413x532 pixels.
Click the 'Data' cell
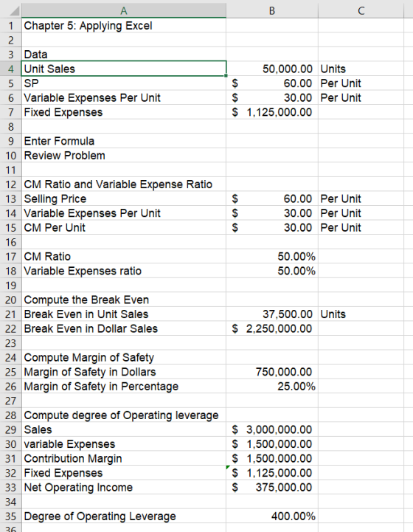(x=124, y=55)
